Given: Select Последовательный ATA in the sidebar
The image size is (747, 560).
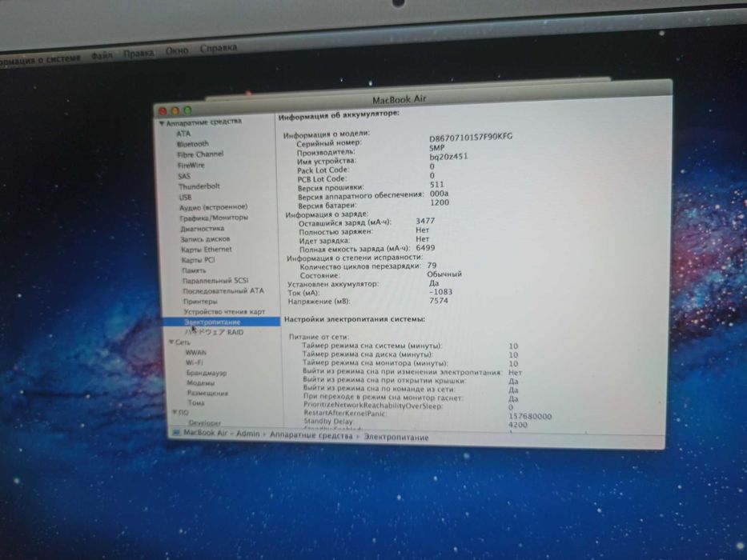Looking at the screenshot, I should (x=223, y=290).
